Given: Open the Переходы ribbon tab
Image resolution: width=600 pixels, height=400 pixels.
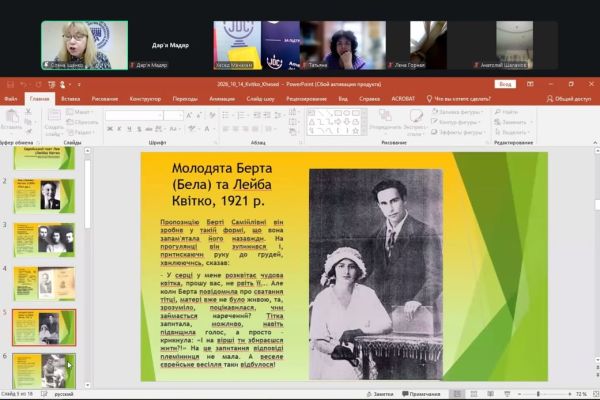Looking at the screenshot, I should [185, 99].
